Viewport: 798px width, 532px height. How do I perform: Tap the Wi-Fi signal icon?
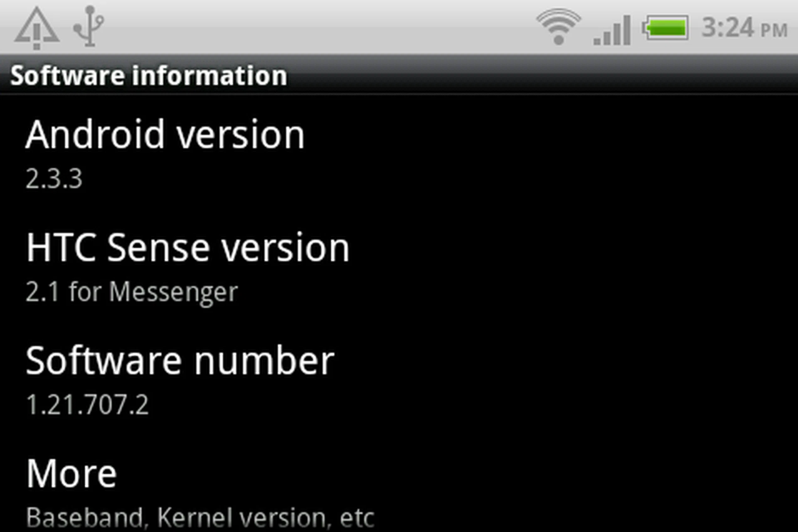click(559, 27)
